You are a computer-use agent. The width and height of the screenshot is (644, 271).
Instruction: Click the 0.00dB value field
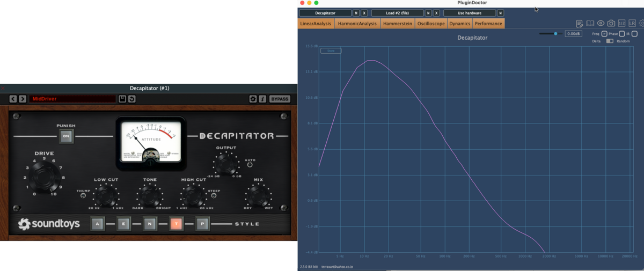pos(574,34)
